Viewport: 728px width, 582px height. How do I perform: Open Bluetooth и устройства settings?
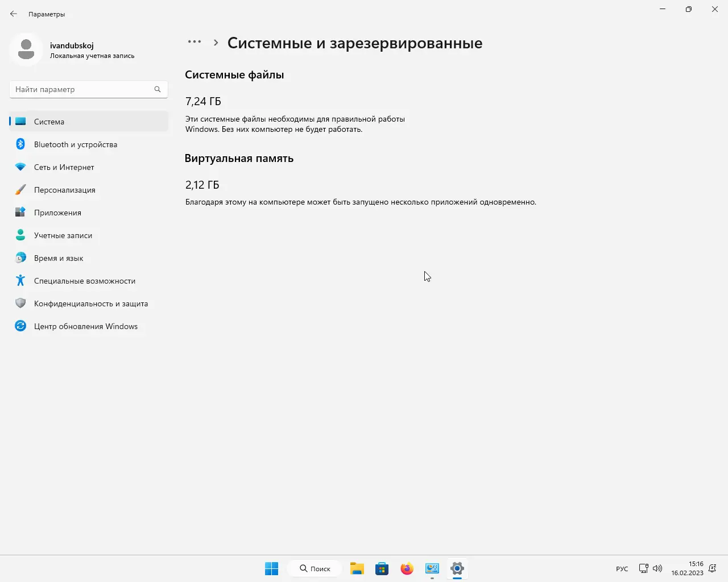(75, 144)
